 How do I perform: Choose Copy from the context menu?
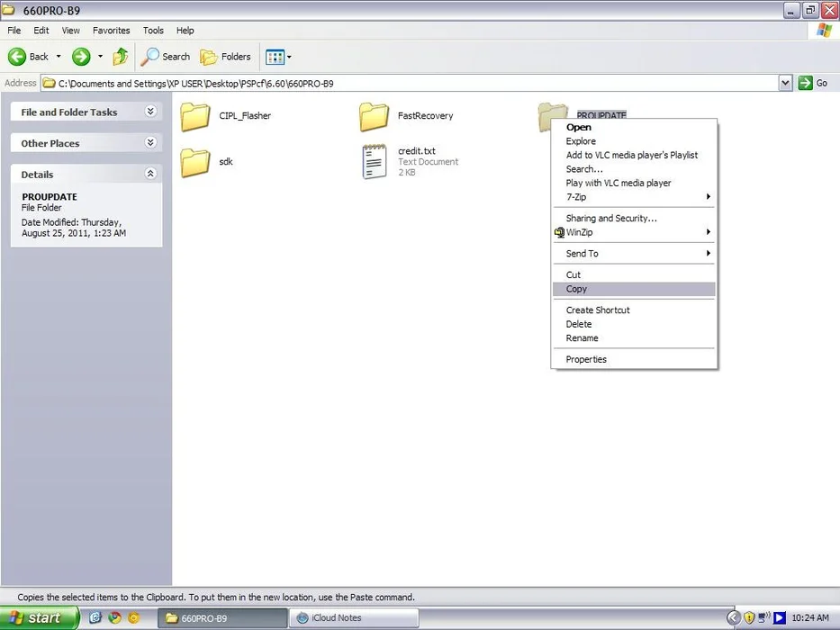[576, 289]
